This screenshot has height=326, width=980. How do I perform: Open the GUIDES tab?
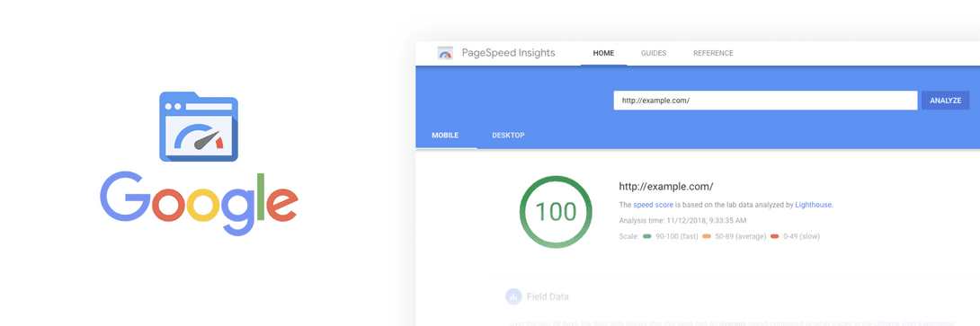(x=654, y=53)
